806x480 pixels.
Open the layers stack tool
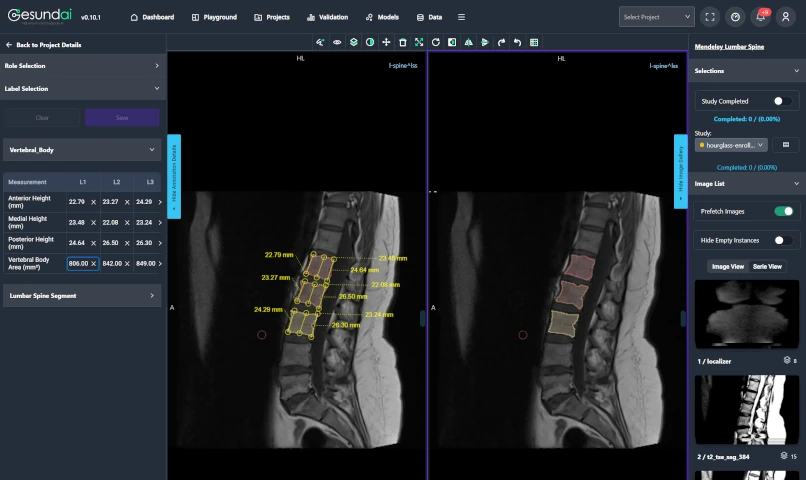[354, 42]
